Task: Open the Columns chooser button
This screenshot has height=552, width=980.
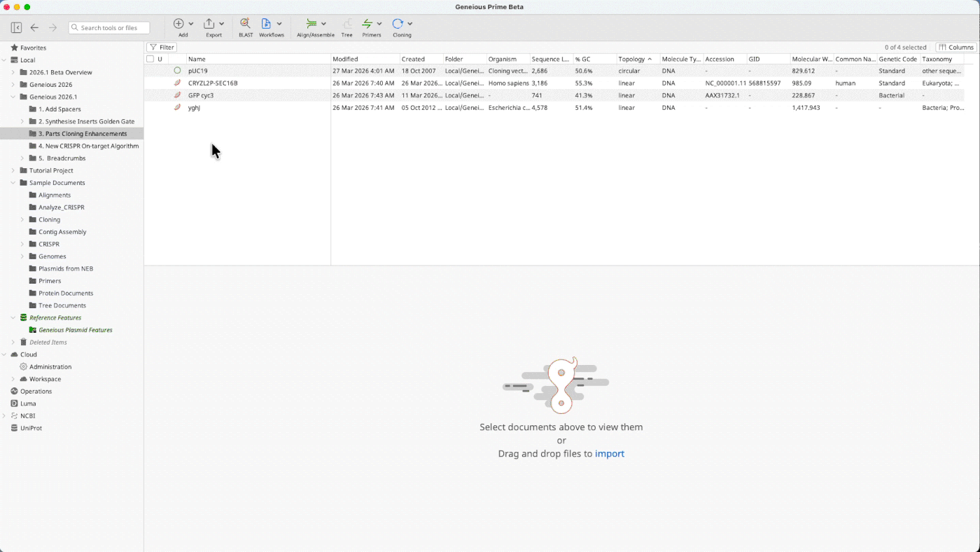Action: tap(955, 48)
